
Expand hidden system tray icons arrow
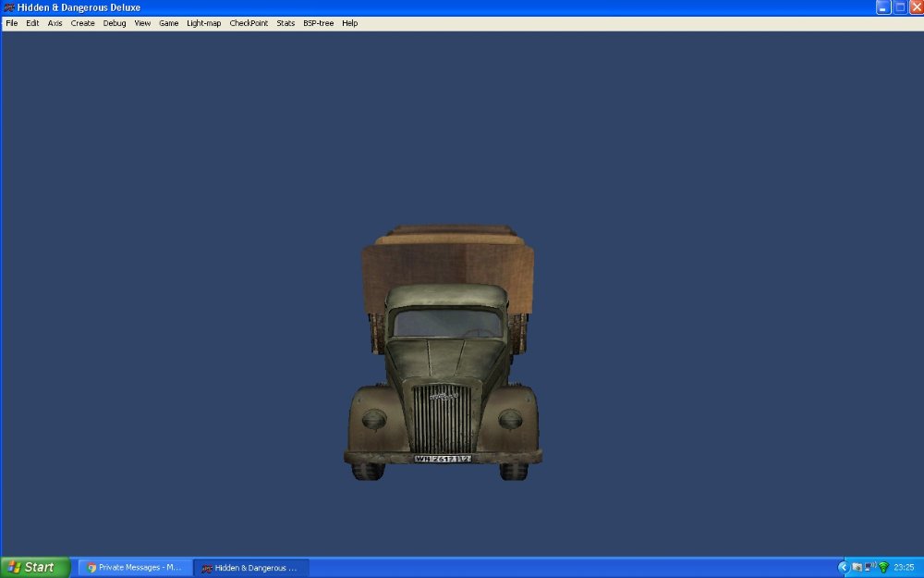843,568
